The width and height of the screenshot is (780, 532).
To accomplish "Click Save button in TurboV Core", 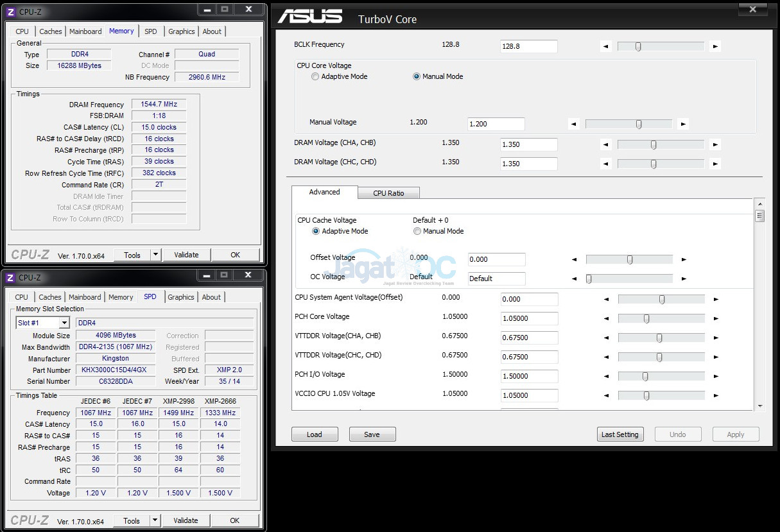I will 372,434.
